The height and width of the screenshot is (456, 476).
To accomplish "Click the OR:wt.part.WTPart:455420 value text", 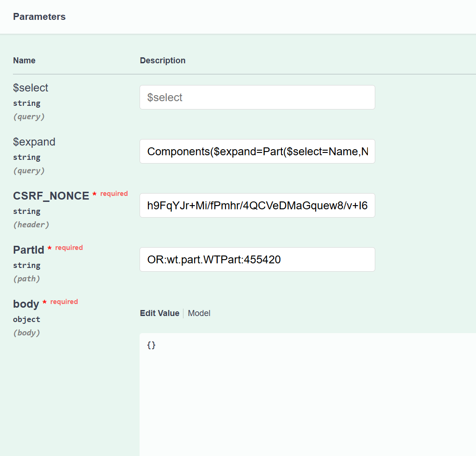I will [x=214, y=259].
